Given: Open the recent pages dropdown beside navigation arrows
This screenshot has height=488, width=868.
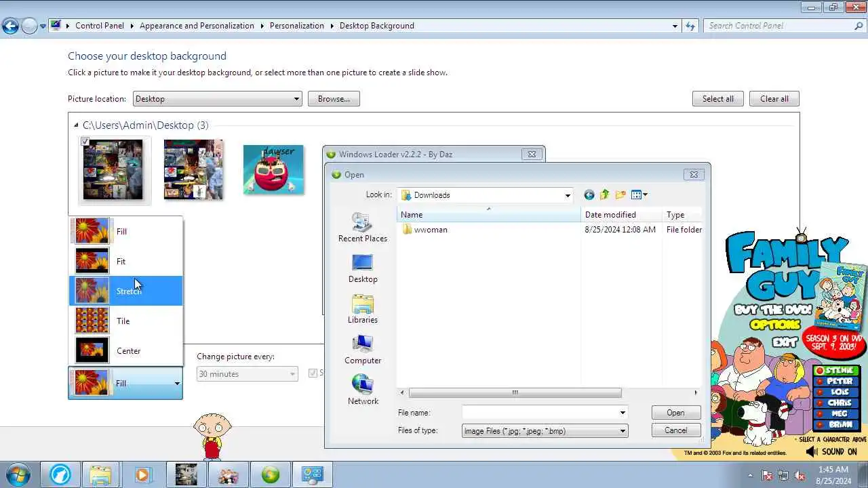Looking at the screenshot, I should [43, 26].
